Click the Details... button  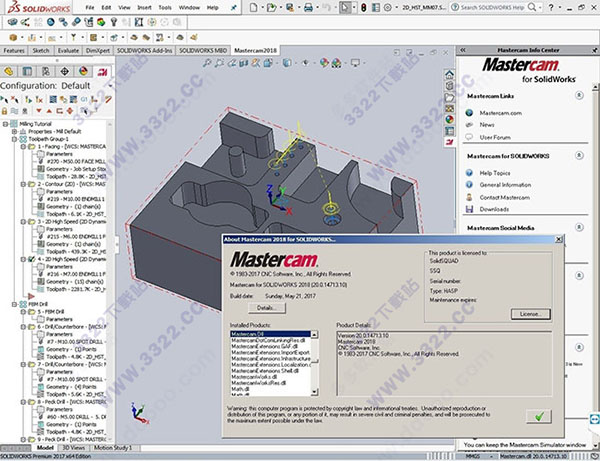pyautogui.click(x=265, y=306)
